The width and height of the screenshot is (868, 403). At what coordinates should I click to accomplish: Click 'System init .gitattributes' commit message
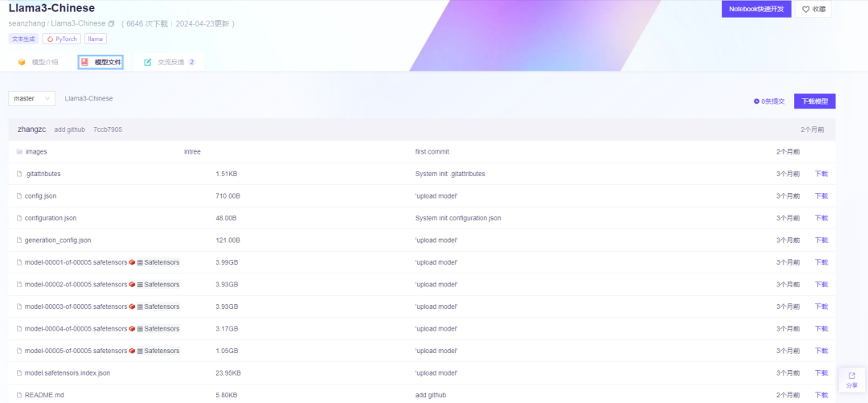(450, 174)
